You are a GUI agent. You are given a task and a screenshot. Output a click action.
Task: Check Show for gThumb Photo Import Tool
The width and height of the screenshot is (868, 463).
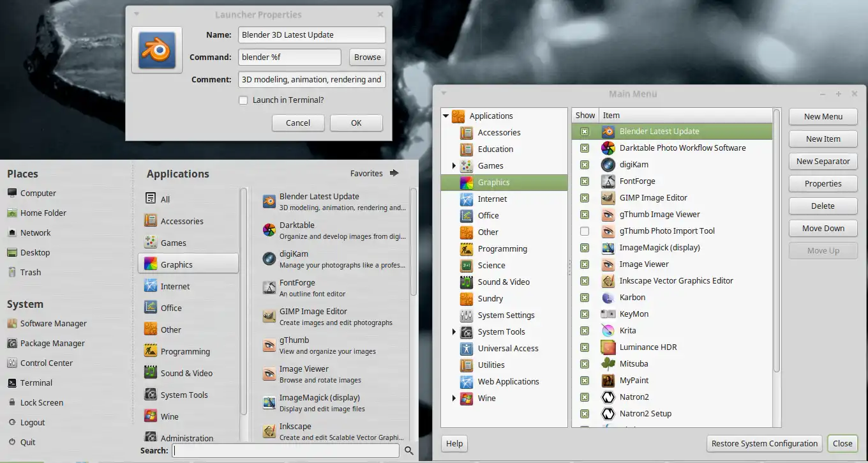[585, 231]
